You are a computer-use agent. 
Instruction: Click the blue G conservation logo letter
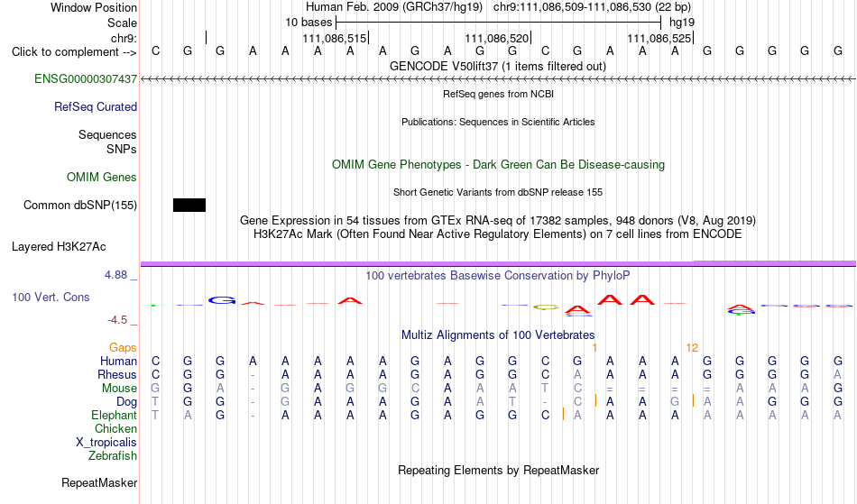[221, 300]
